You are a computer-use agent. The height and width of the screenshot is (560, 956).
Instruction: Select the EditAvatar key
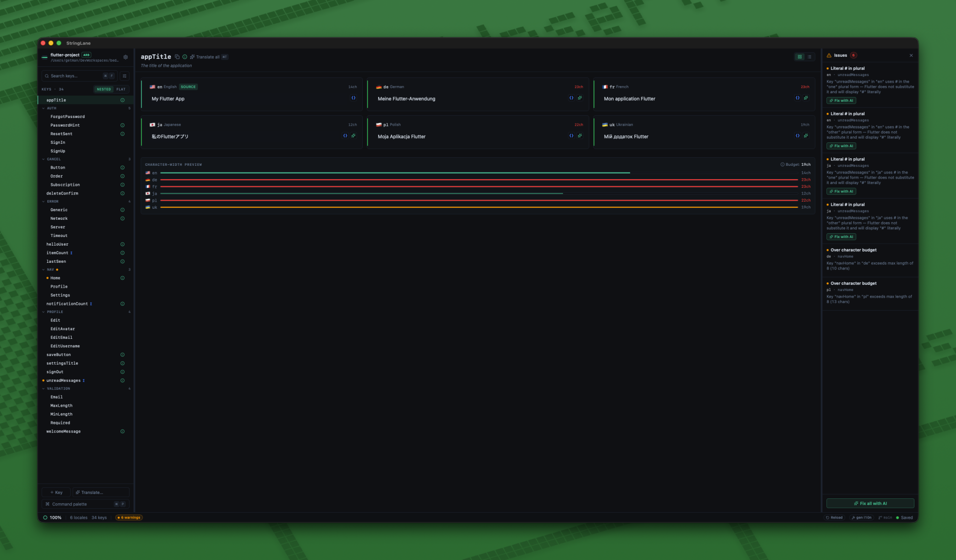click(x=85, y=329)
